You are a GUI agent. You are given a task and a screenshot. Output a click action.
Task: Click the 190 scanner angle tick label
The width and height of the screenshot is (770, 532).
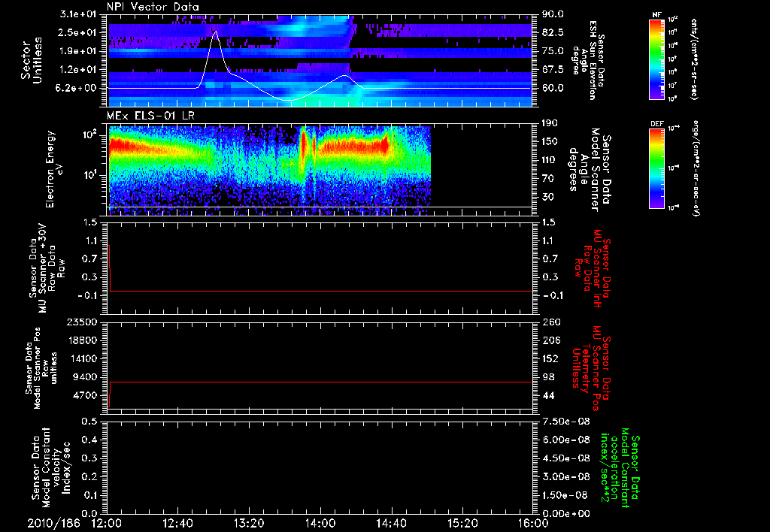pos(550,123)
